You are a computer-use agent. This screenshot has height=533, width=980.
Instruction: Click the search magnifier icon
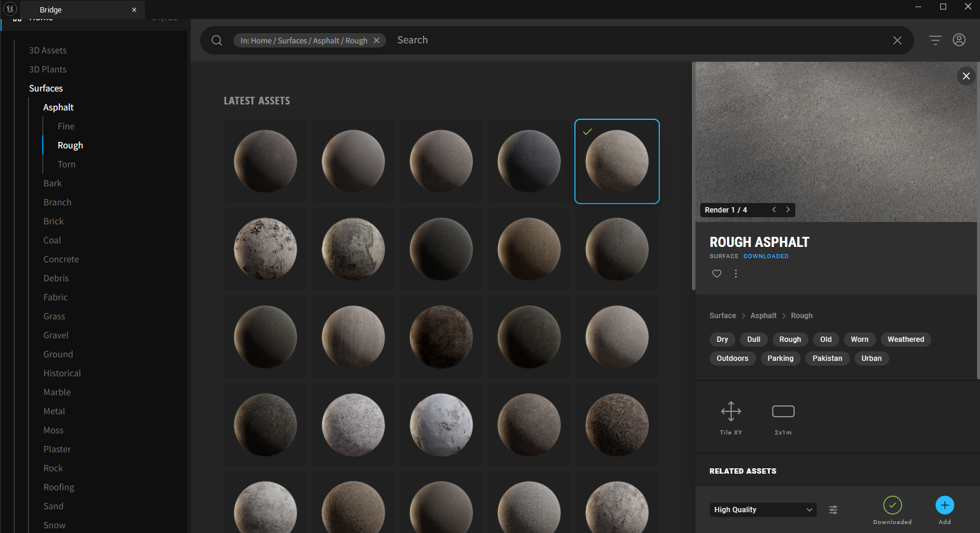(217, 40)
